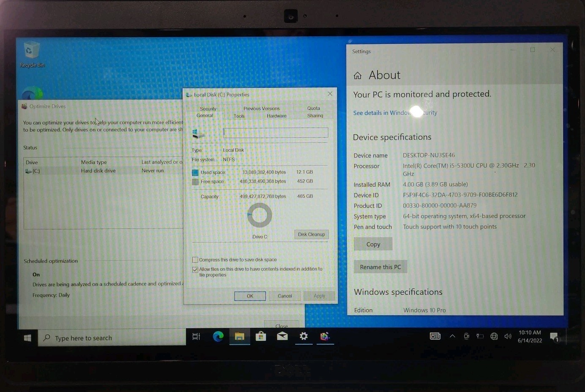
Task: Switch to the Sharing tab
Action: tap(315, 116)
